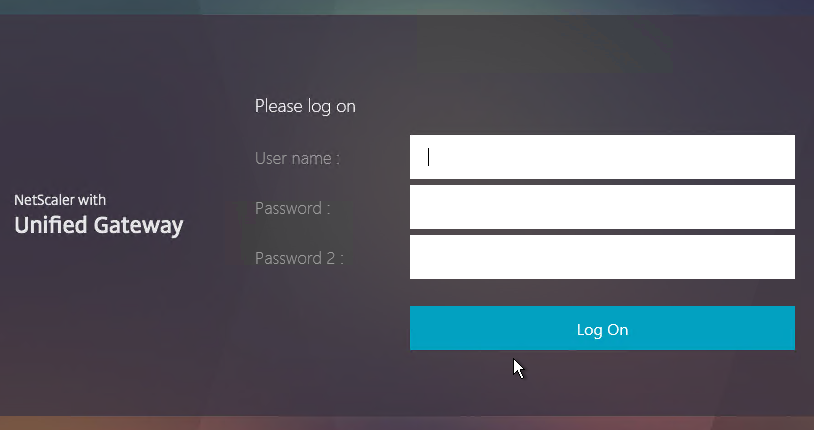The height and width of the screenshot is (430, 814).
Task: Select the field beside 'Password 2 :' label
Action: click(x=602, y=257)
